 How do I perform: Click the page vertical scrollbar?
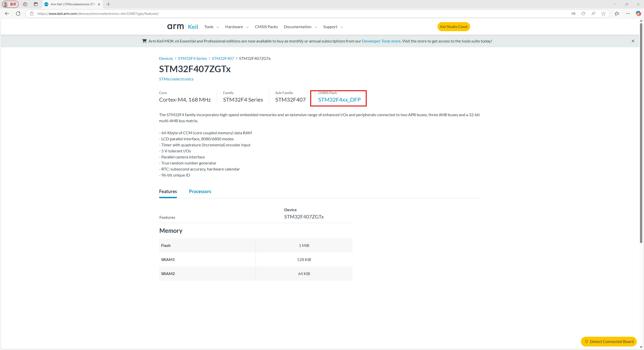tap(641, 133)
